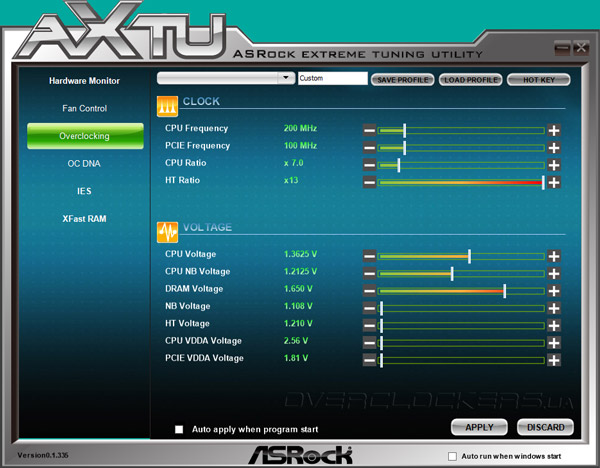Decrease DRAM Voltage with minus button

point(369,291)
